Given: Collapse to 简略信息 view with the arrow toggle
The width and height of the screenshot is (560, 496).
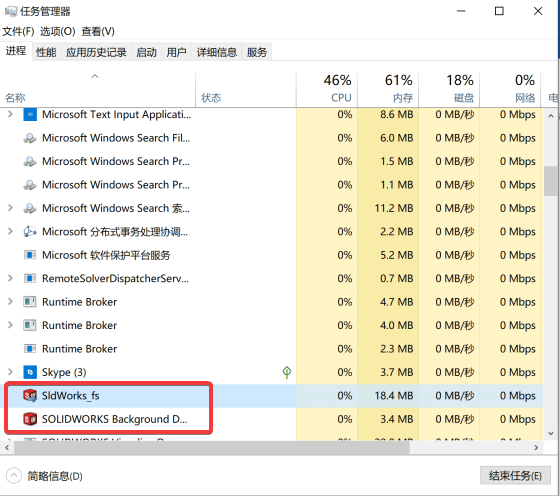Looking at the screenshot, I should pyautogui.click(x=14, y=476).
